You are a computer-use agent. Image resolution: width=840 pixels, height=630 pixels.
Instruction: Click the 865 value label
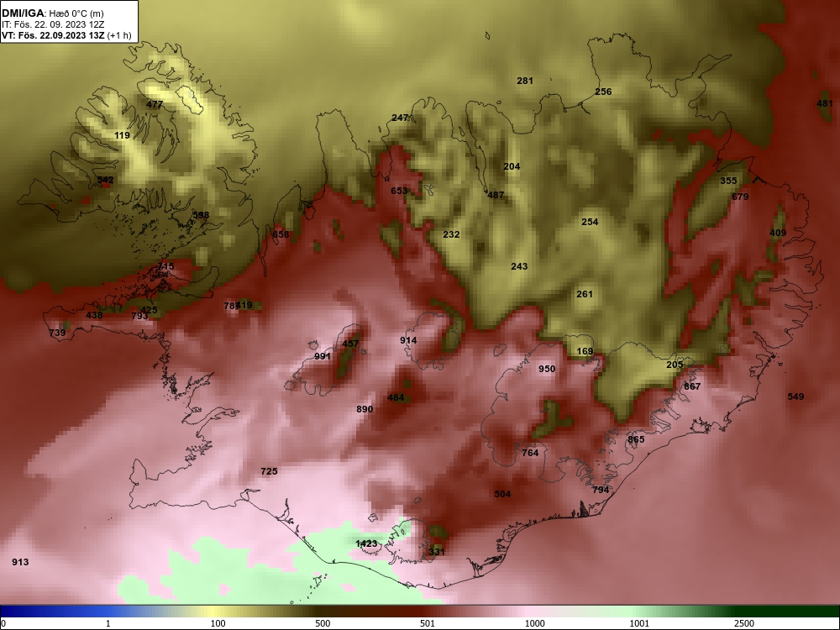pos(636,440)
